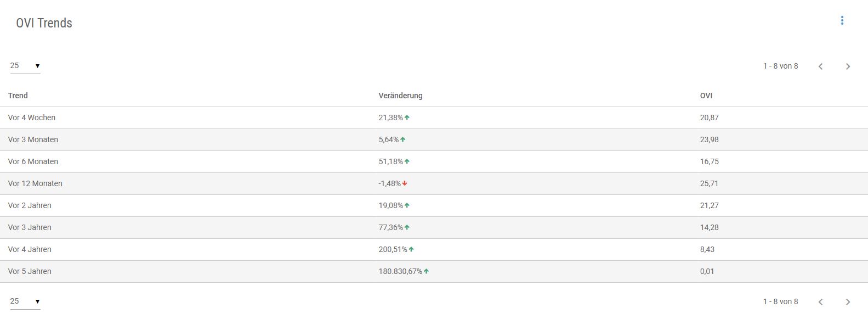The width and height of the screenshot is (868, 319).
Task: Go to previous page using top arrow
Action: pos(820,66)
